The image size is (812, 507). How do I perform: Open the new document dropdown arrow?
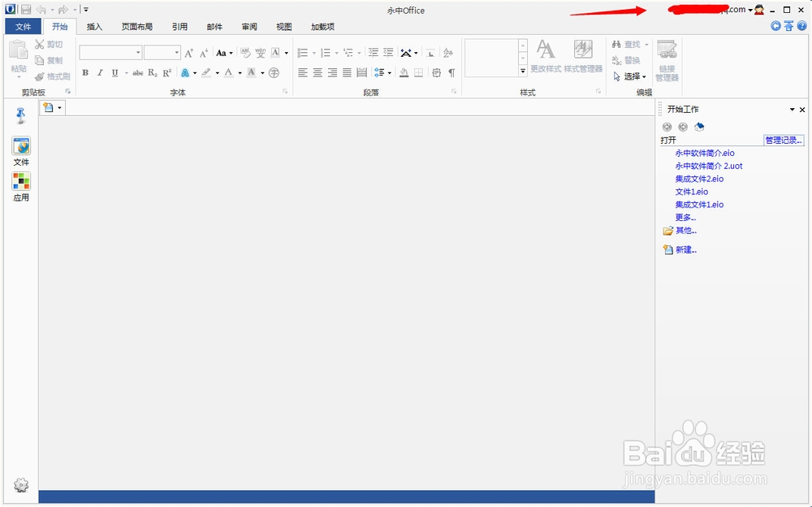(59, 108)
